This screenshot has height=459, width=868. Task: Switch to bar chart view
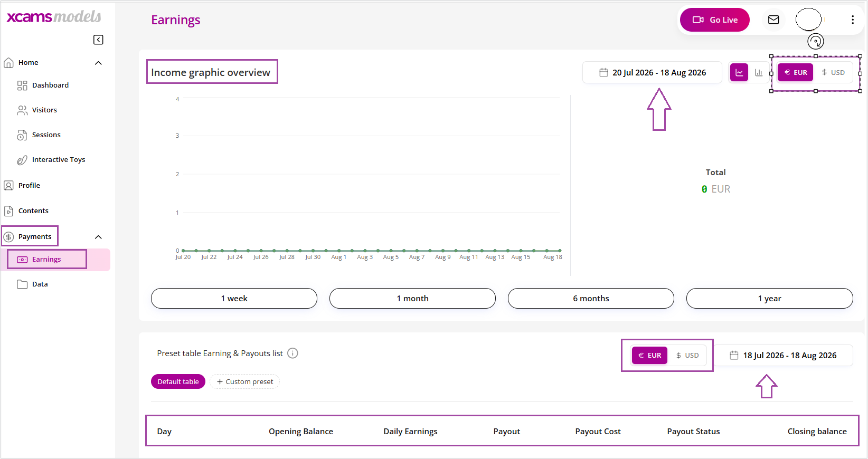click(x=759, y=72)
